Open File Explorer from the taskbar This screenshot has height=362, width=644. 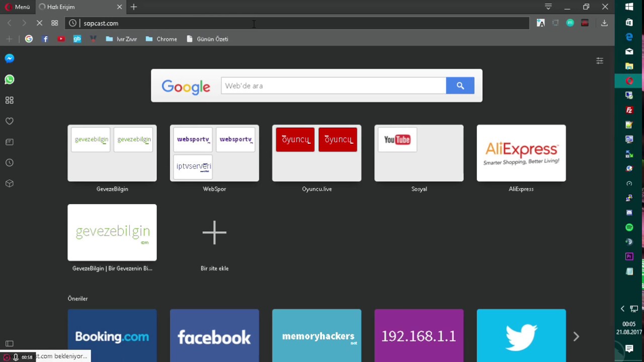[629, 66]
